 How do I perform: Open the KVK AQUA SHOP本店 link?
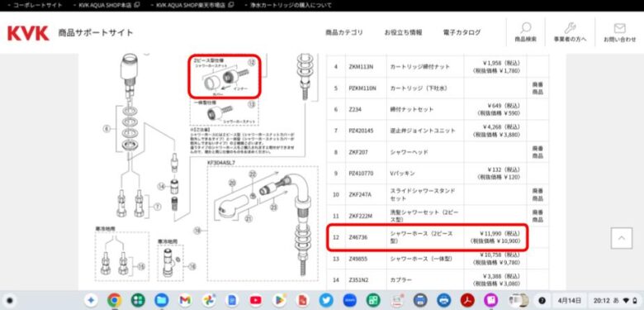(107, 5)
